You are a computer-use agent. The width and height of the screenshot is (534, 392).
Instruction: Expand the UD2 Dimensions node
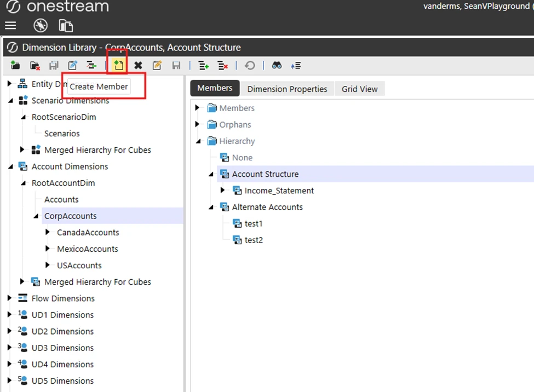tap(9, 331)
